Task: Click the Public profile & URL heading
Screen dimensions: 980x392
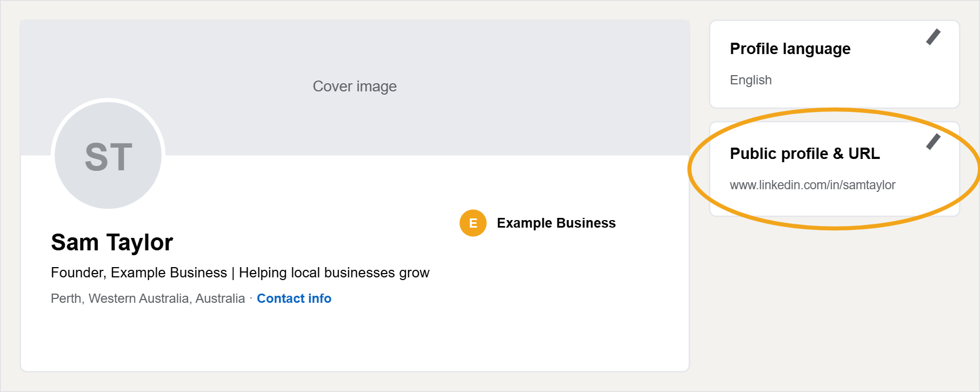Action: pos(805,154)
